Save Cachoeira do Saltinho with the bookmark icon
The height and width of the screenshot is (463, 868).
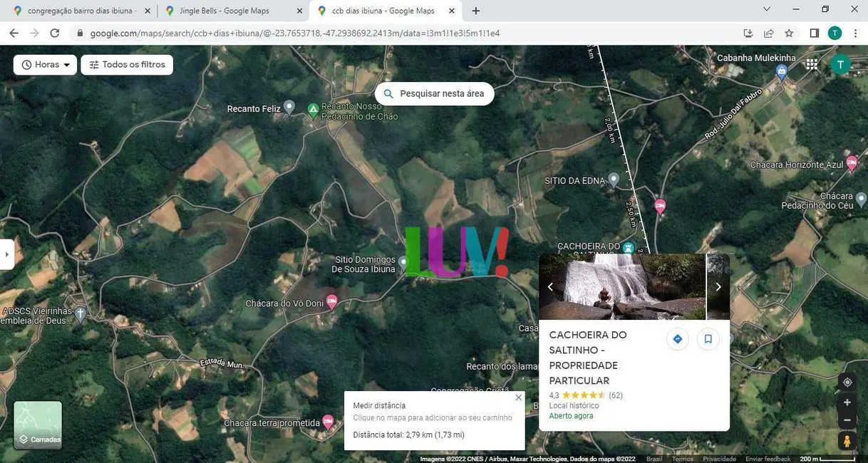708,339
